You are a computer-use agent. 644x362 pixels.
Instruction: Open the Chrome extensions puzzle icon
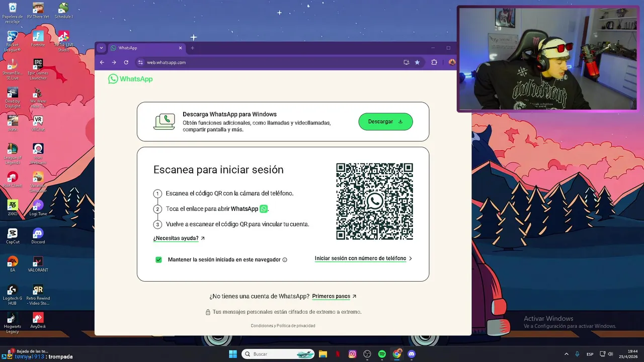pyautogui.click(x=434, y=62)
